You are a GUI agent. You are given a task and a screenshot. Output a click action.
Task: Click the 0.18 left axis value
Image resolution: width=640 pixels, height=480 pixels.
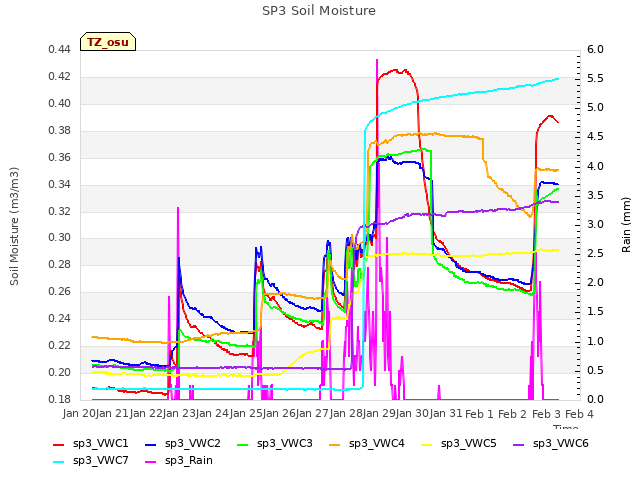60,399
